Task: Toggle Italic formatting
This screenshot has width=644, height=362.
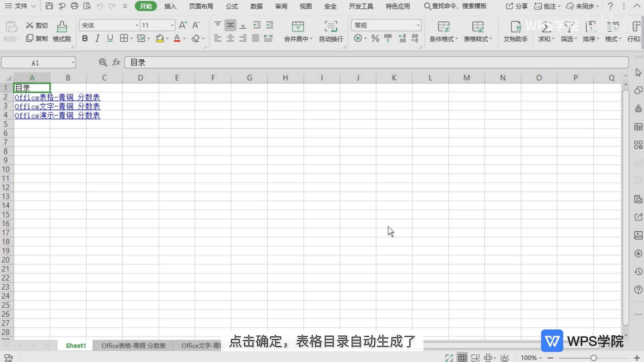Action: [97, 39]
